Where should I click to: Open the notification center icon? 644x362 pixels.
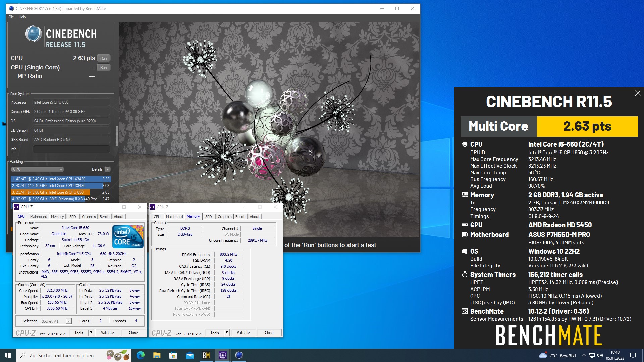[633, 355]
